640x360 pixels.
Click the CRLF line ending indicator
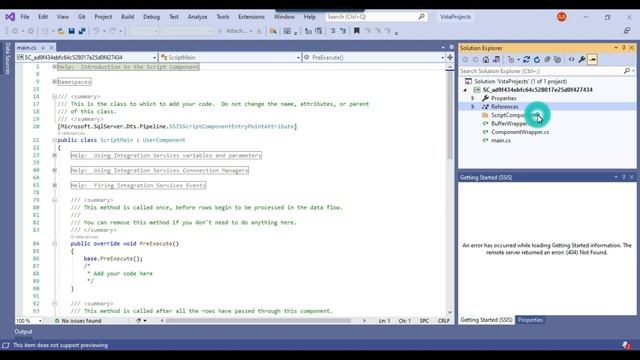[443, 321]
